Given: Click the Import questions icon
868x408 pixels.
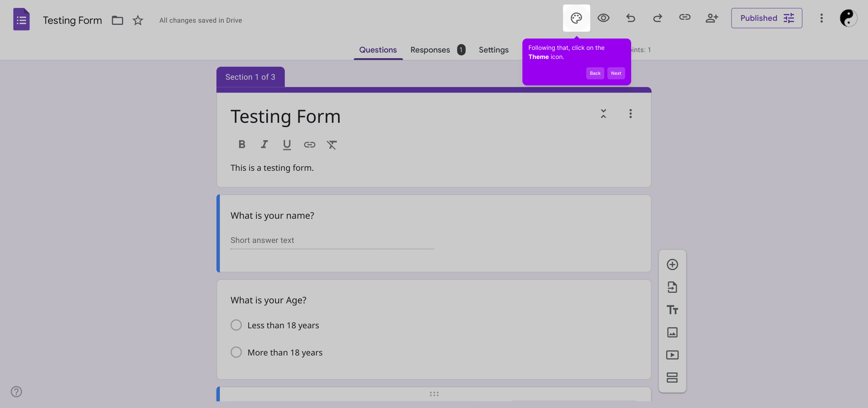Looking at the screenshot, I should tap(672, 287).
